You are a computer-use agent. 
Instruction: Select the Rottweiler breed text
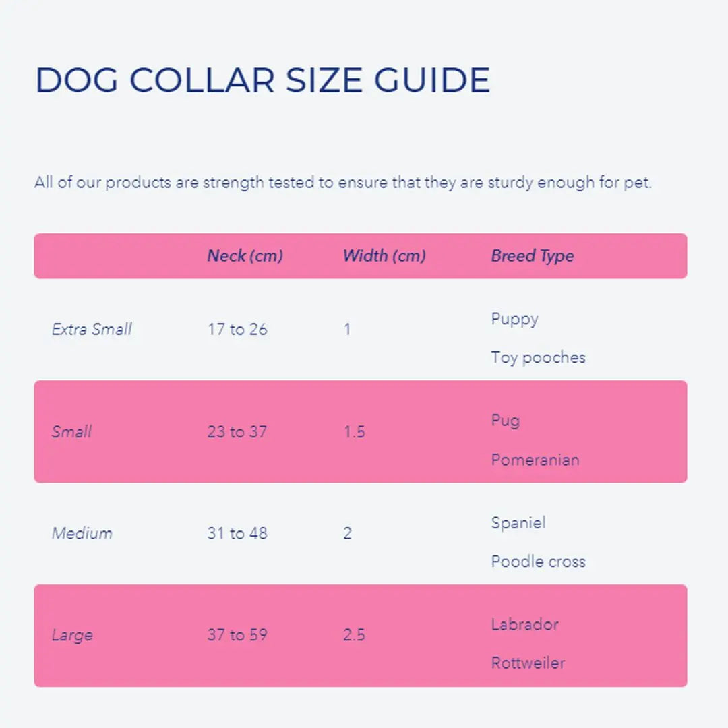pos(528,663)
